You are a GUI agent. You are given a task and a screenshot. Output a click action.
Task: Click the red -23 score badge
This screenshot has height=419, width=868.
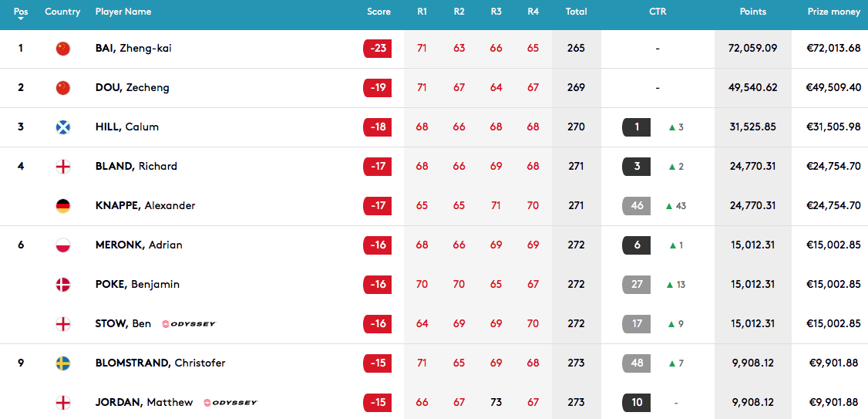pos(378,48)
